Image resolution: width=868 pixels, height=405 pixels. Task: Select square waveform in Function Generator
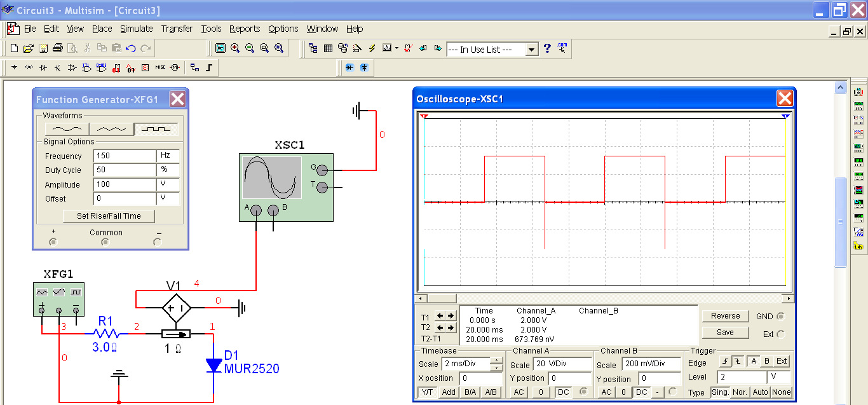pos(156,128)
